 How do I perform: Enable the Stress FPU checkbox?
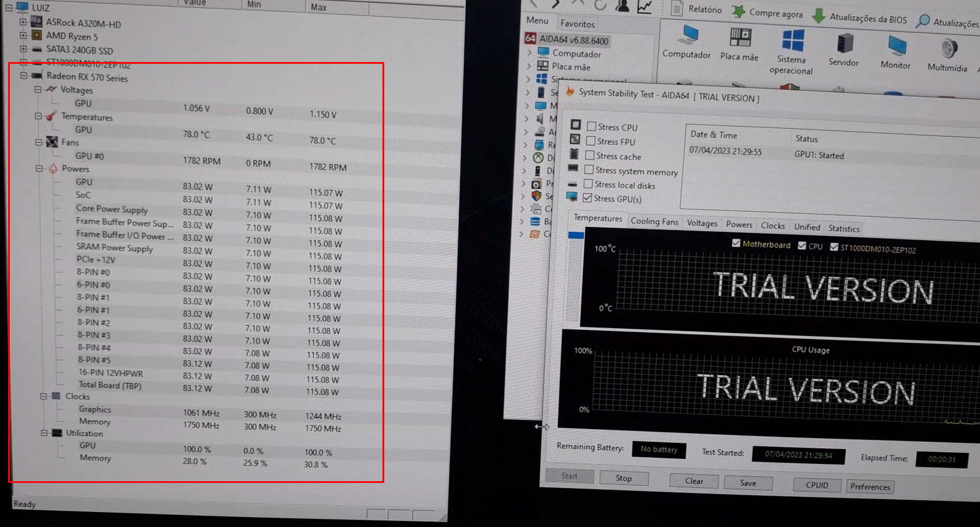[591, 140]
